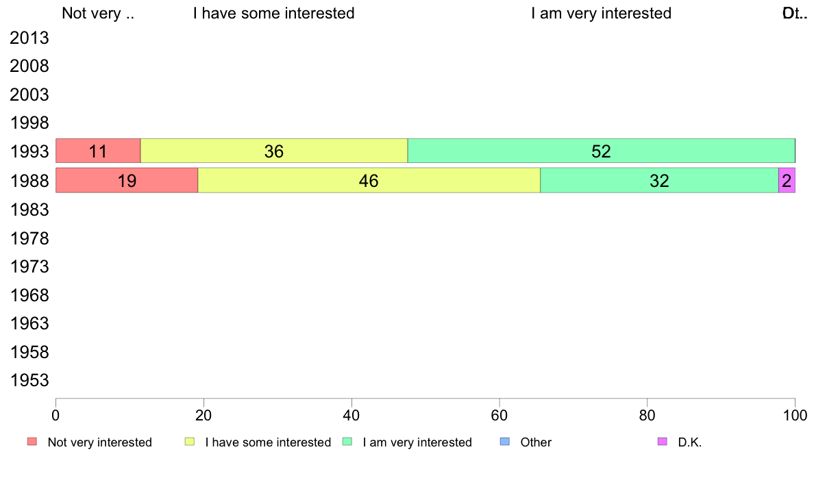This screenshot has width=814, height=504.
Task: Select the 1993 green bar segment labeled 52
Action: click(601, 151)
